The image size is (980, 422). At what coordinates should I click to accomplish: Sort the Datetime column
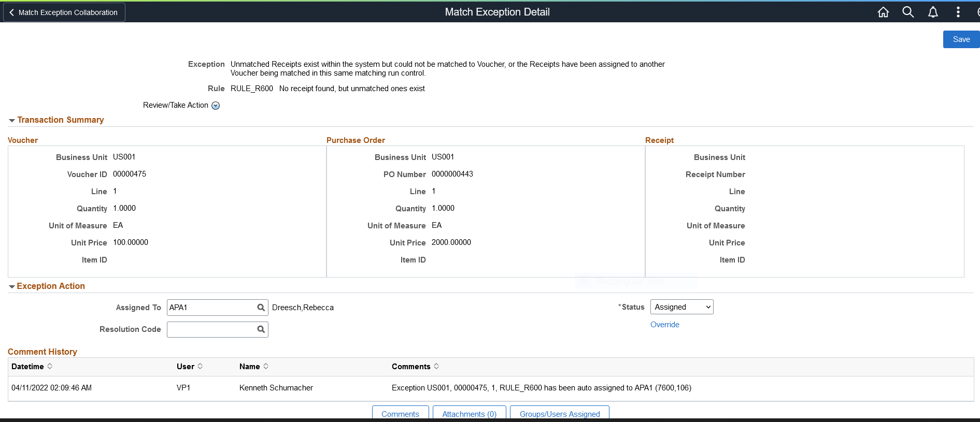(50, 366)
